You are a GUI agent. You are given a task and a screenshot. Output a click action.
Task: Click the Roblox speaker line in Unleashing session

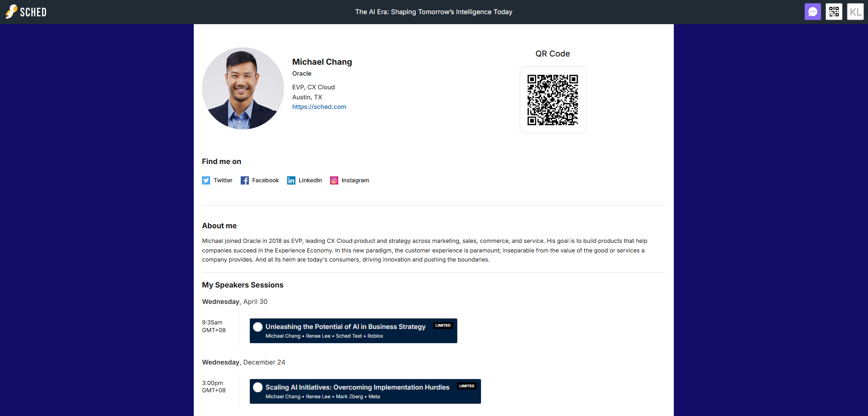375,336
